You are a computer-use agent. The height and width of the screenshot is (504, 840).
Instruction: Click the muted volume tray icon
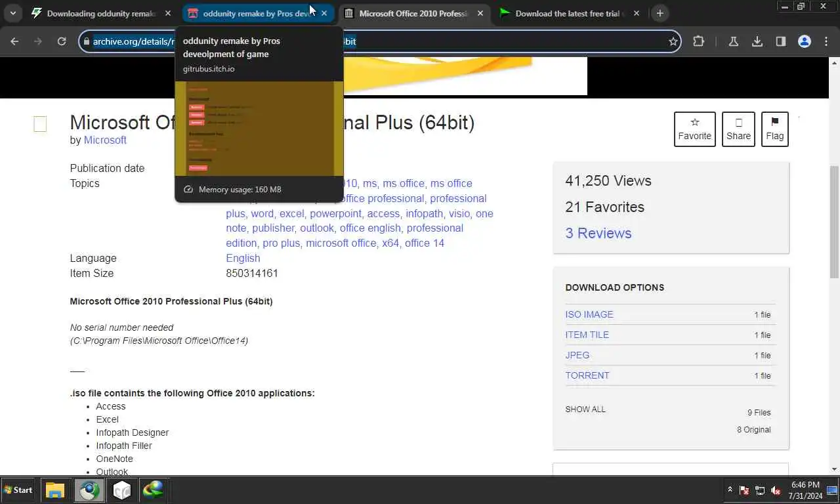(776, 490)
